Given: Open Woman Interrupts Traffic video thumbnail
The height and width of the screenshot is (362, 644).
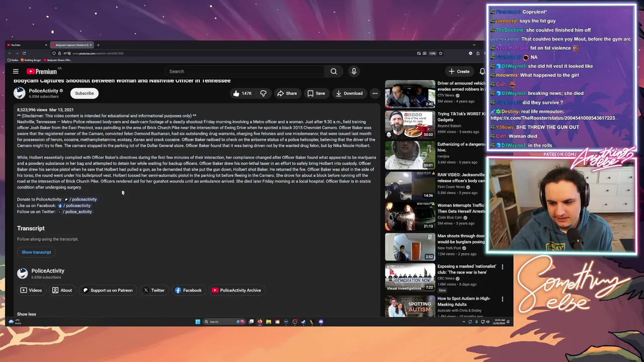Looking at the screenshot, I should (x=410, y=216).
